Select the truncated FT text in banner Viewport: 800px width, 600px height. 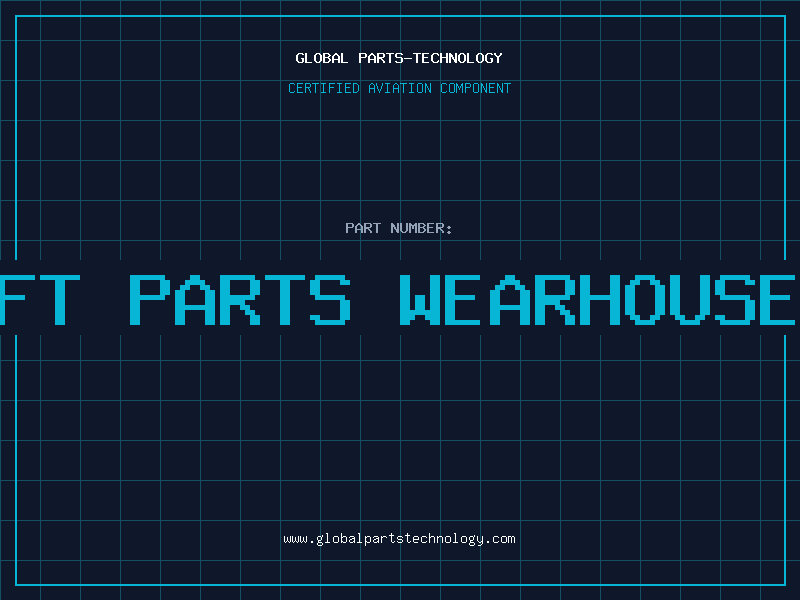click(40, 300)
